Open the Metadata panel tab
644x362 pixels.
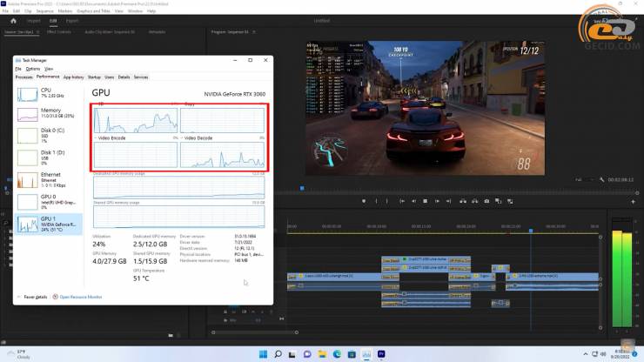pos(157,31)
